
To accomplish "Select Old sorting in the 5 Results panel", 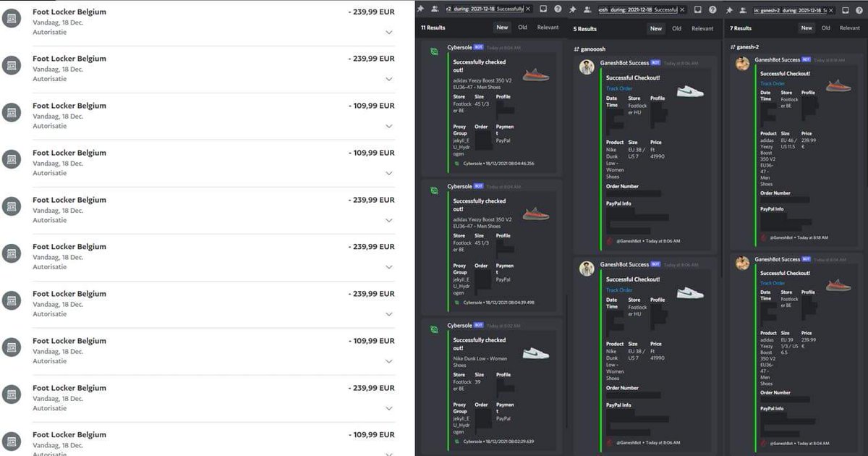I will click(677, 29).
